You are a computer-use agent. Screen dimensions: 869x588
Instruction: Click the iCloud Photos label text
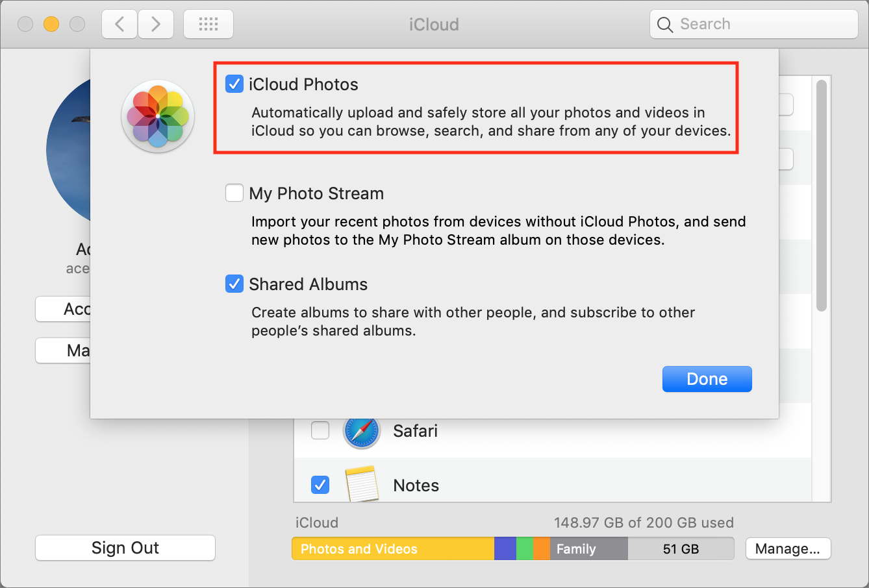click(x=303, y=84)
